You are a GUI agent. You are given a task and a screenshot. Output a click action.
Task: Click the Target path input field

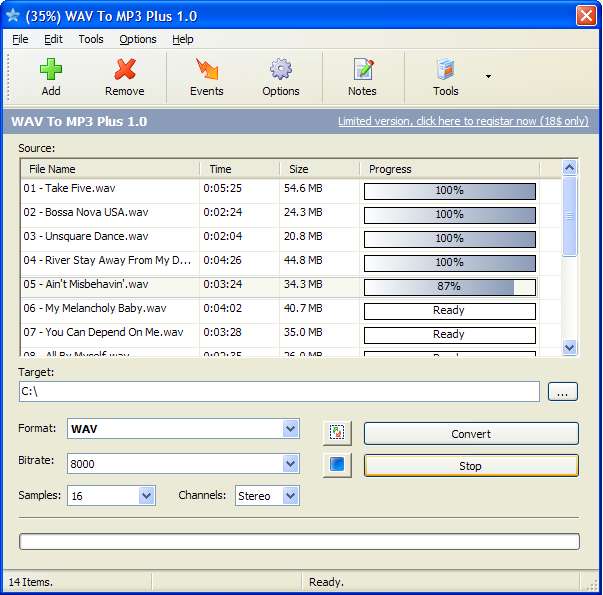[279, 392]
